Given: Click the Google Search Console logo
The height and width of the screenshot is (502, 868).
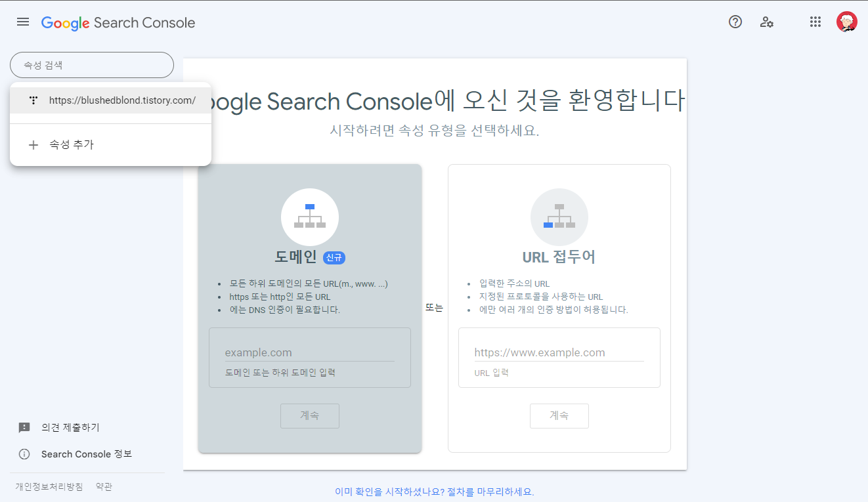Looking at the screenshot, I should 118,22.
